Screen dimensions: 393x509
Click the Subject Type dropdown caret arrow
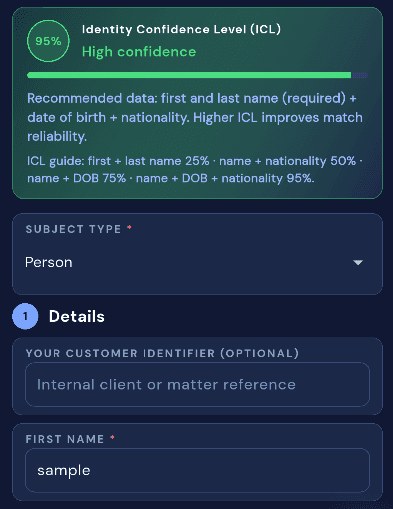[358, 263]
